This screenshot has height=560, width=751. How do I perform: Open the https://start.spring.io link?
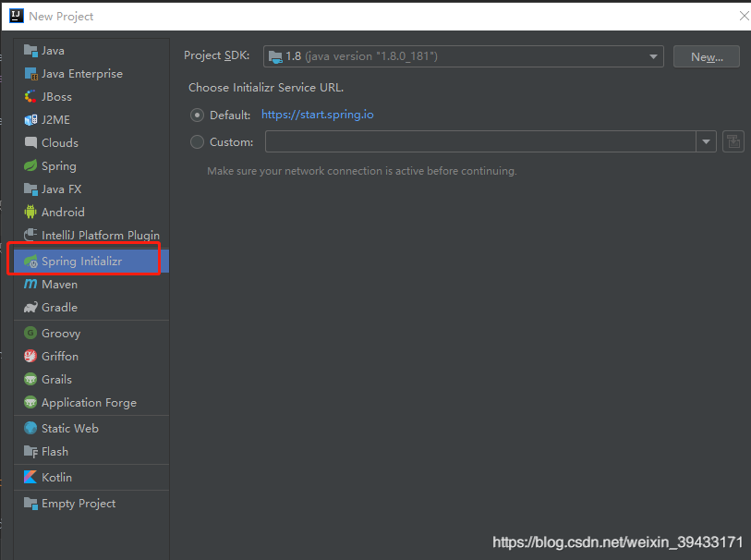(x=318, y=115)
